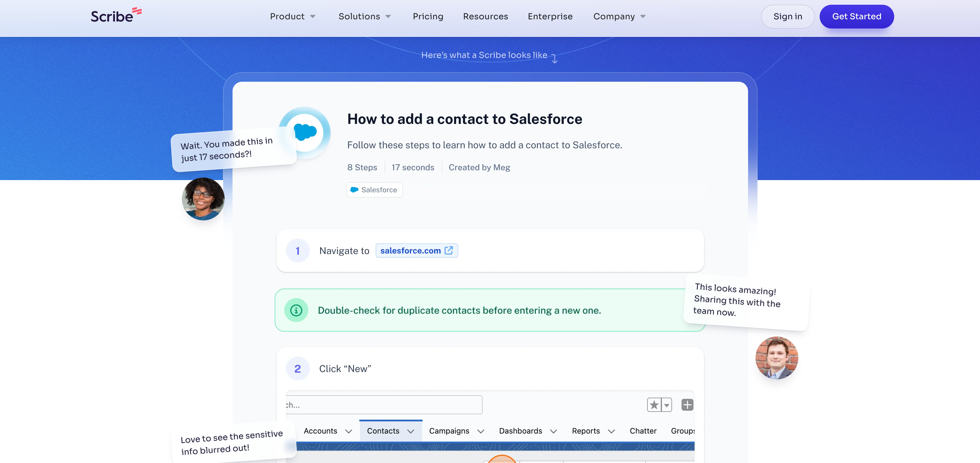Expand the Reports tab chevron
This screenshot has height=463, width=980.
click(x=611, y=431)
